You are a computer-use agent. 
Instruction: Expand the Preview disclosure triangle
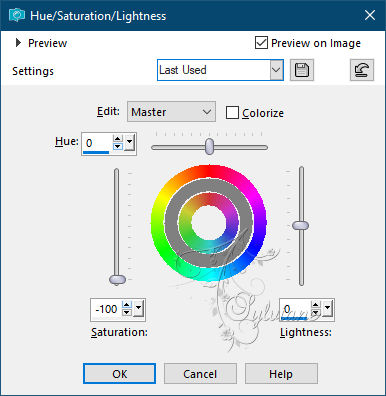(18, 43)
